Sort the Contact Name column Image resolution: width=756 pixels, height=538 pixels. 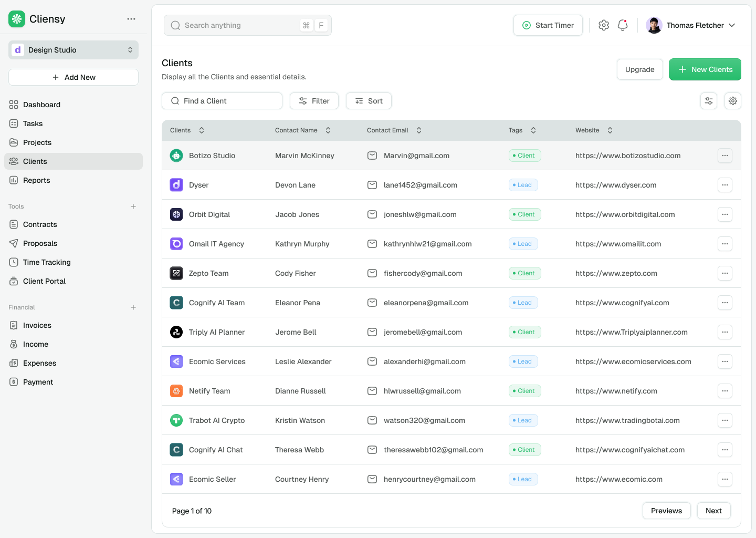coord(328,130)
